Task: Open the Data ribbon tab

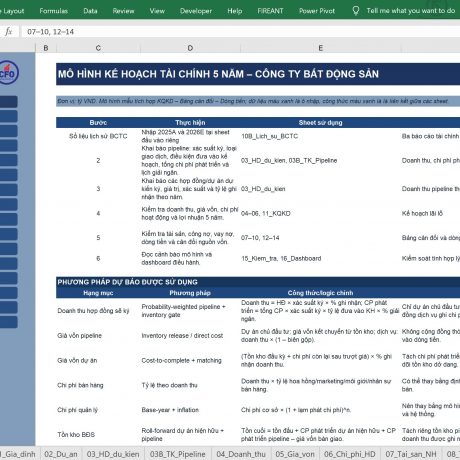Action: (x=90, y=11)
